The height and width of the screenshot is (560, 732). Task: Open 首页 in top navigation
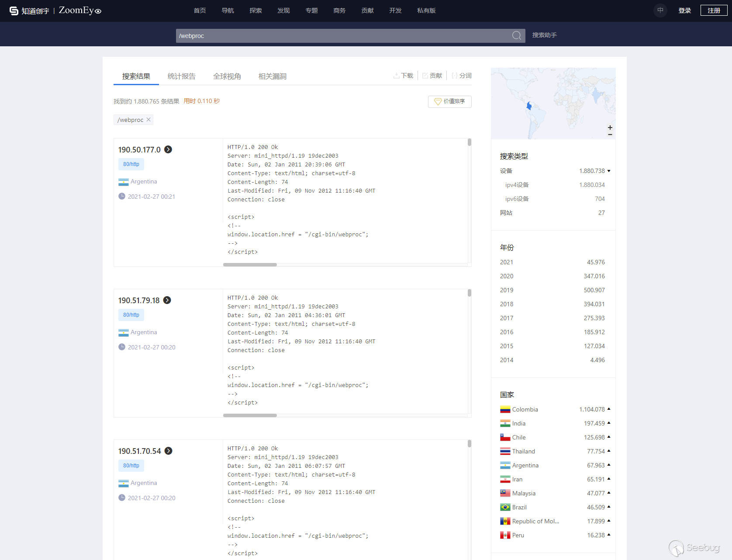[200, 10]
